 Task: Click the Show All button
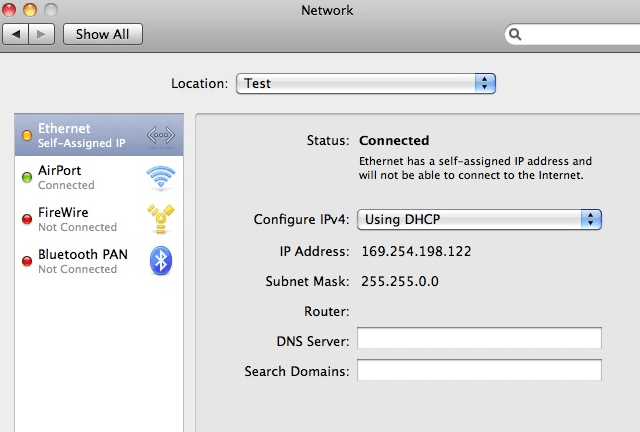click(102, 34)
